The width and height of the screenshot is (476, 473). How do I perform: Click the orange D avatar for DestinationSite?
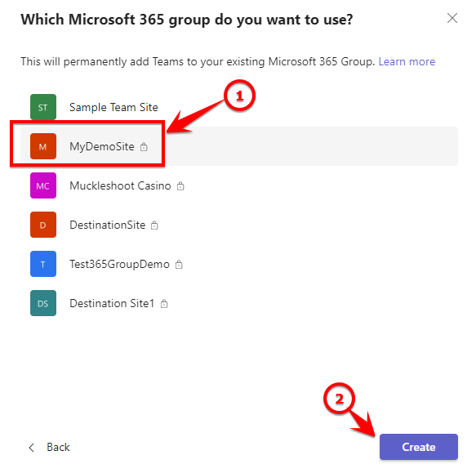tap(43, 225)
